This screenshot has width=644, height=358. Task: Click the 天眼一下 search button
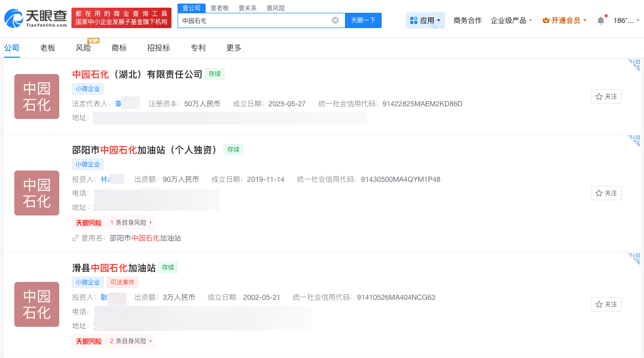tap(363, 20)
